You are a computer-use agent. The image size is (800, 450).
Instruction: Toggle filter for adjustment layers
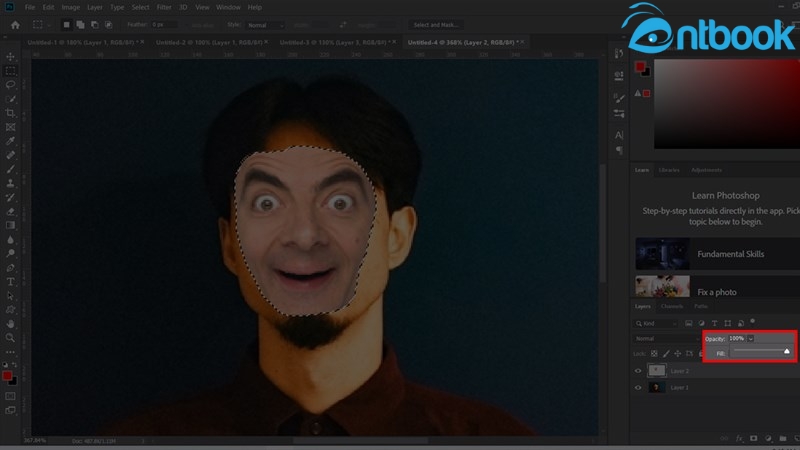pyautogui.click(x=702, y=323)
